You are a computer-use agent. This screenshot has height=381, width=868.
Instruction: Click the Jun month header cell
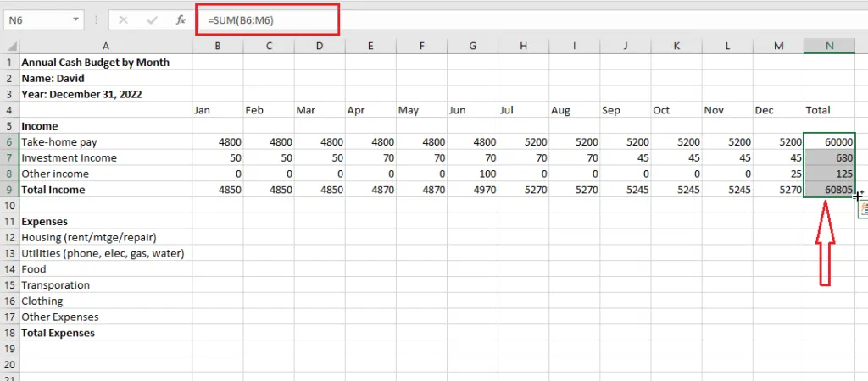click(472, 110)
